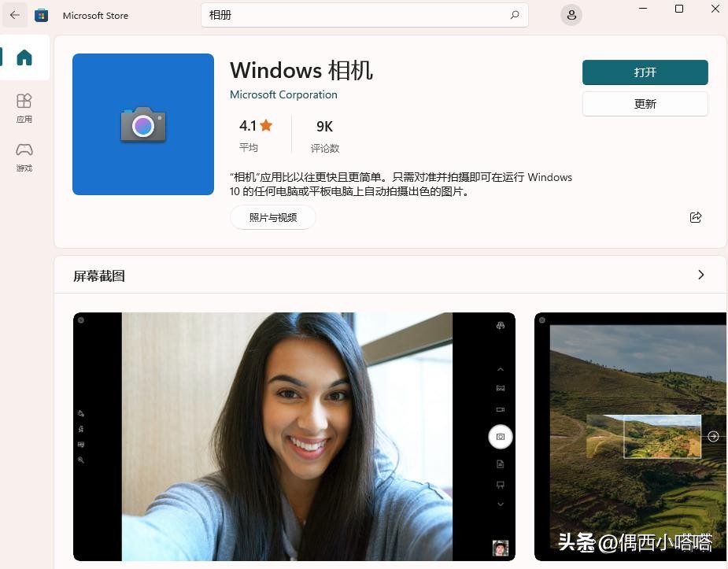This screenshot has height=569, width=728.
Task: Click the orange star beside the 4.1 rating
Action: click(x=266, y=124)
